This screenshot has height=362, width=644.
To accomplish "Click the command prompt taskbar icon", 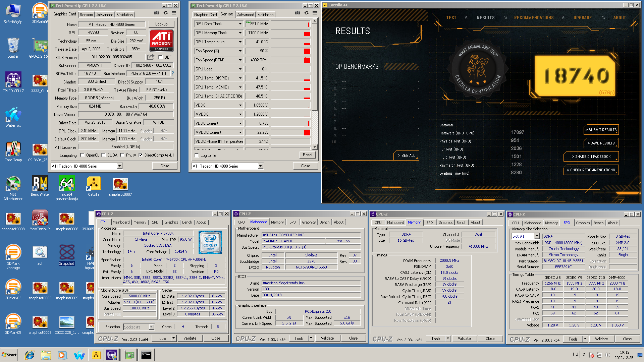I will coord(146,355).
